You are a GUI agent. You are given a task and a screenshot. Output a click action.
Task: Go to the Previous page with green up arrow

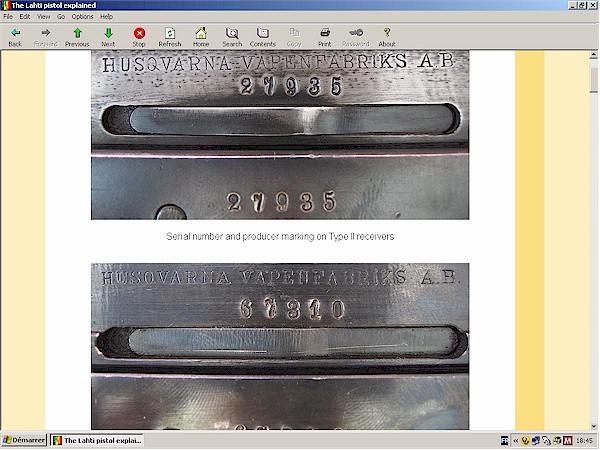[x=77, y=33]
